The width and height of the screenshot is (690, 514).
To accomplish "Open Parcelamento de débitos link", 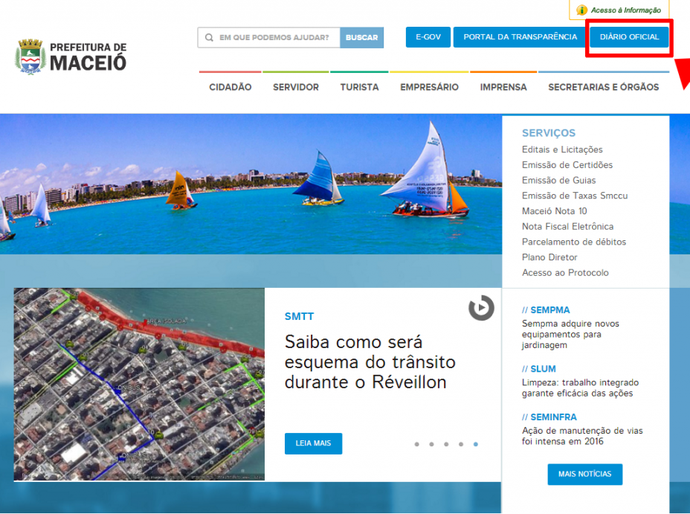I will point(574,242).
